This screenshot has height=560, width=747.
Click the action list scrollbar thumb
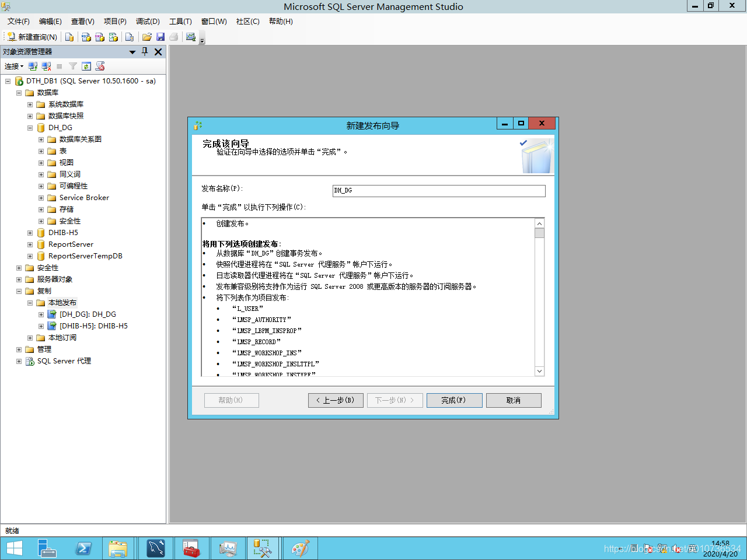click(x=539, y=233)
